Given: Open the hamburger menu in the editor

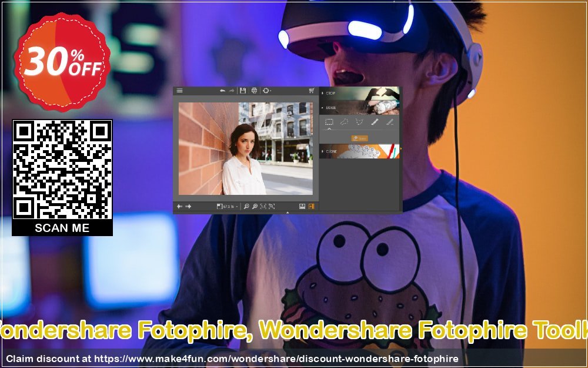Looking at the screenshot, I should click(179, 91).
